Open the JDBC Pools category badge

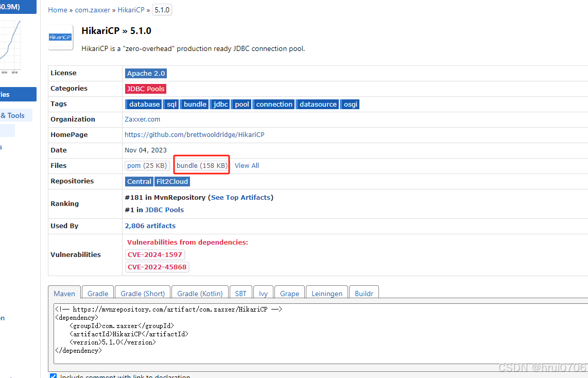(x=146, y=89)
